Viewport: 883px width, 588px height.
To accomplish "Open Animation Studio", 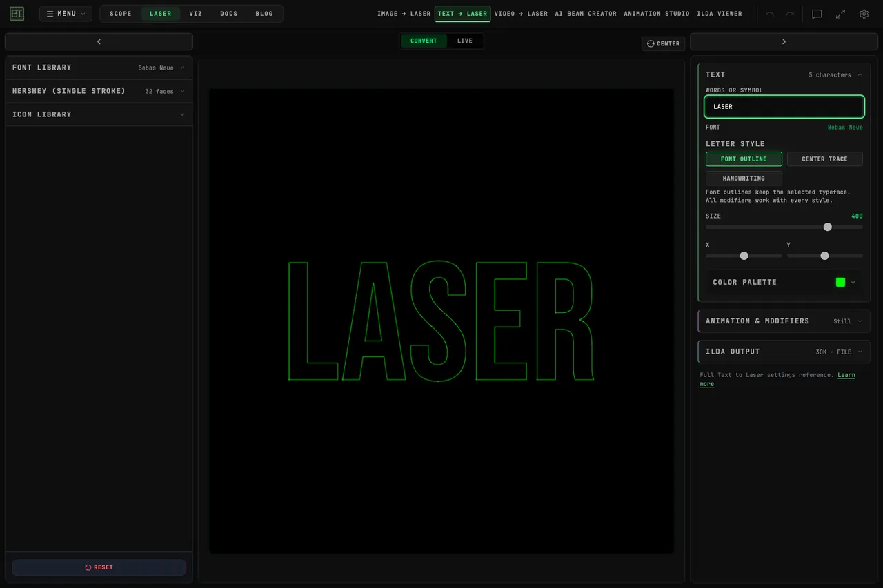I will (657, 14).
